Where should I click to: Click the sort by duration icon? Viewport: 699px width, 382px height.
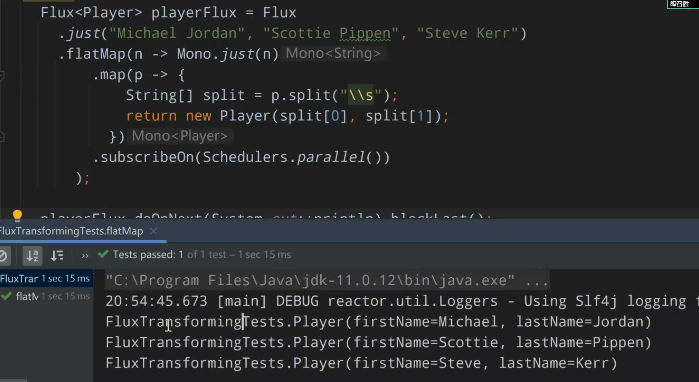click(57, 255)
